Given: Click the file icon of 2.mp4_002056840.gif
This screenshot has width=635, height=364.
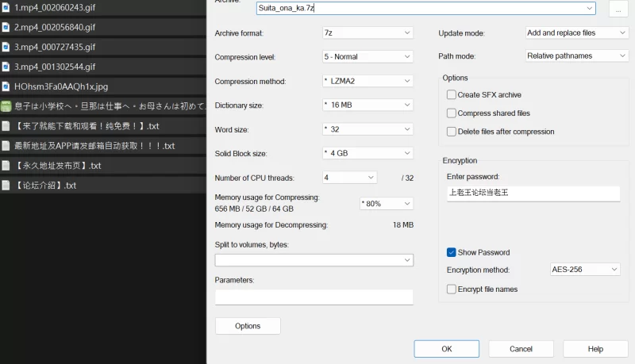Looking at the screenshot, I should tap(6, 27).
